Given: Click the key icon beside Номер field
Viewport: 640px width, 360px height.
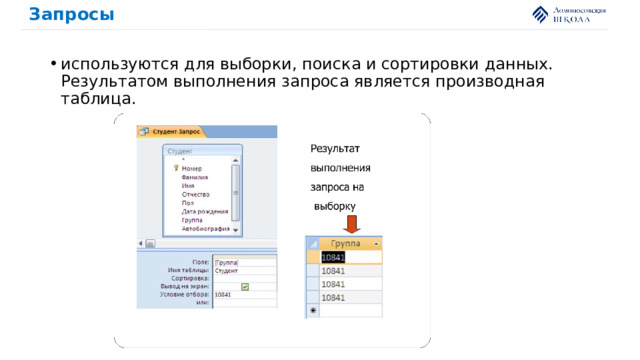Looking at the screenshot, I should [x=176, y=168].
